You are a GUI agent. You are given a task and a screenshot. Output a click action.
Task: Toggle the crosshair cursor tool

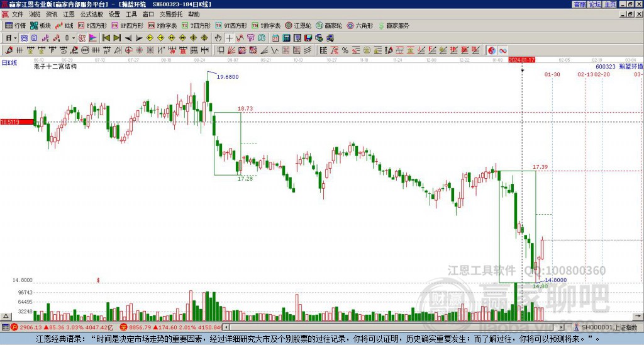coord(229,38)
